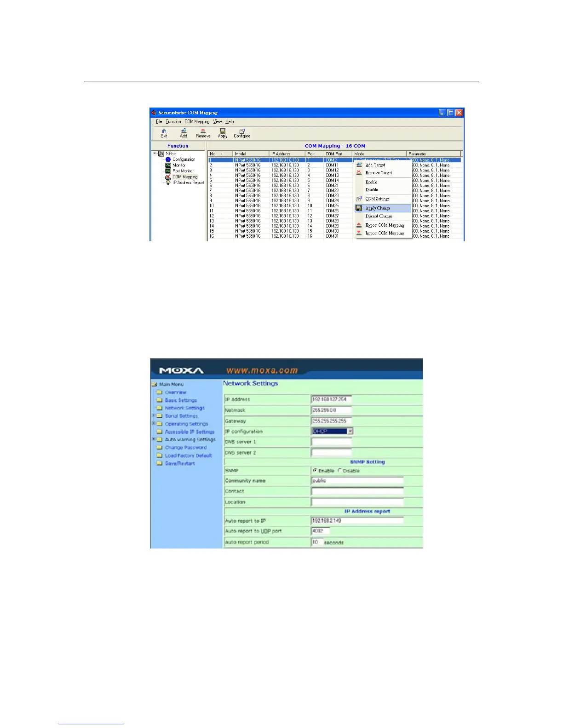This screenshot has height=728, width=563.
Task: Open the Operating Settings link
Action: coord(187,424)
